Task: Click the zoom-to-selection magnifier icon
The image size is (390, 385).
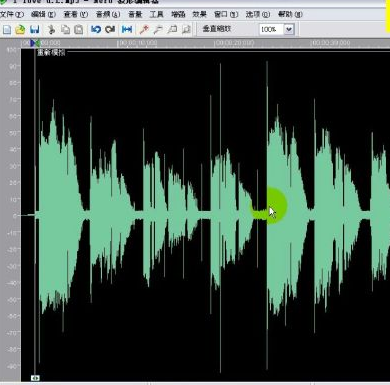Action: (x=172, y=30)
